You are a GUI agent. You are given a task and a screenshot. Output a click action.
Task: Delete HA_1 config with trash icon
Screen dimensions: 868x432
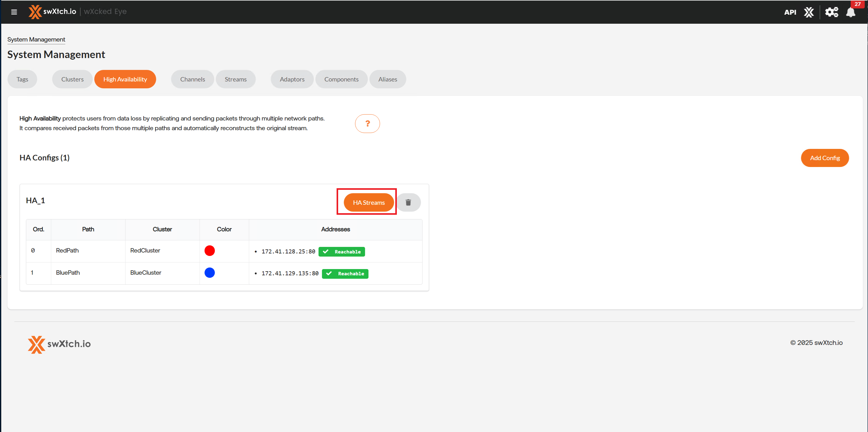tap(408, 203)
